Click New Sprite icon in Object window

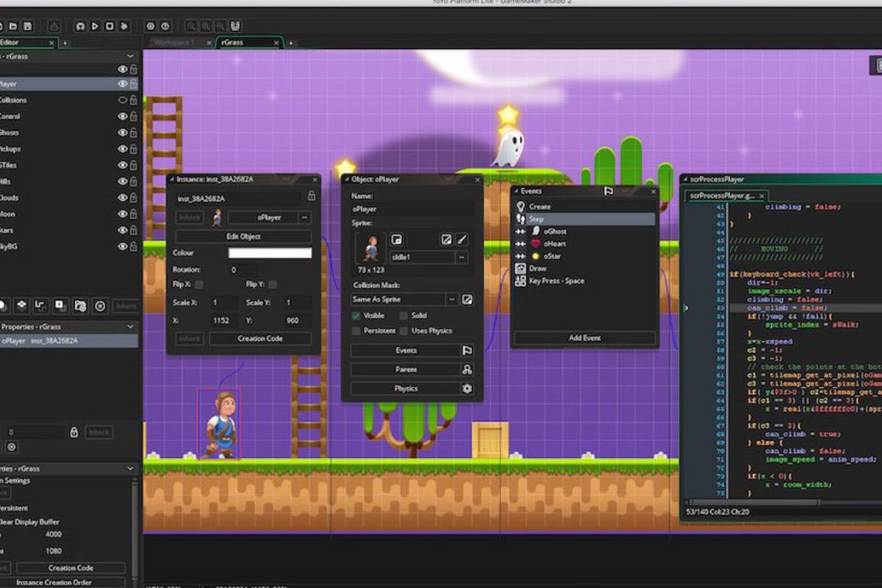[x=397, y=240]
